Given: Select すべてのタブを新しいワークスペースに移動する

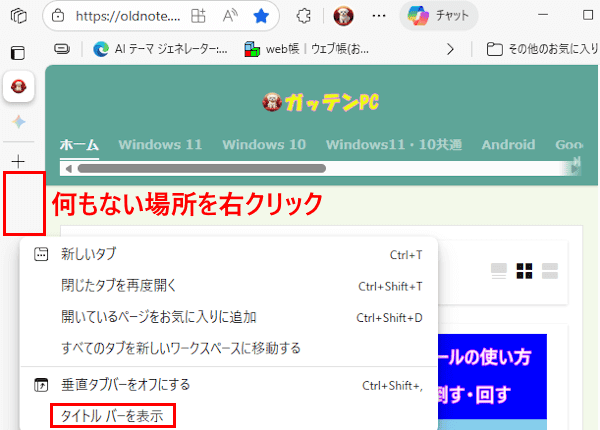Looking at the screenshot, I should click(228, 348).
